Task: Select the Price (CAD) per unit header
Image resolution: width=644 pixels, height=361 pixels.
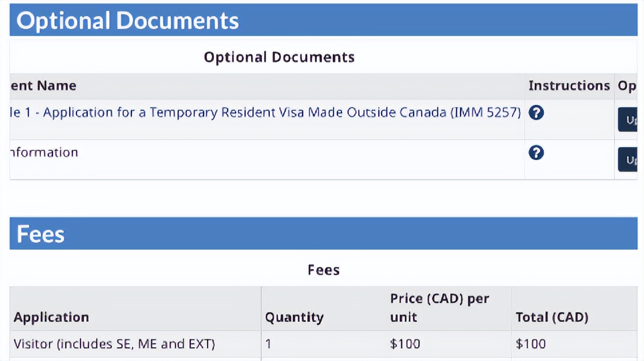Action: pos(439,308)
